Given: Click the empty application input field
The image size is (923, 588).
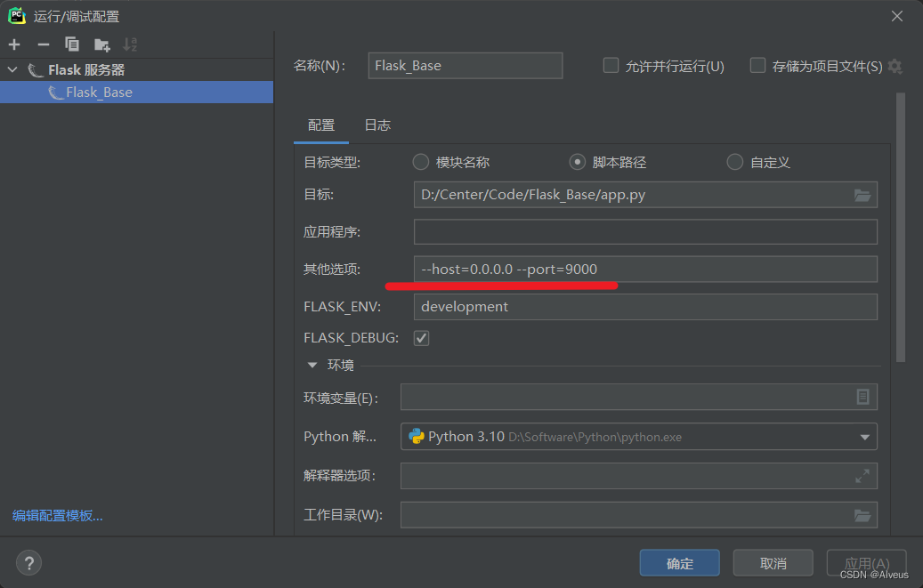Looking at the screenshot, I should pyautogui.click(x=646, y=232).
